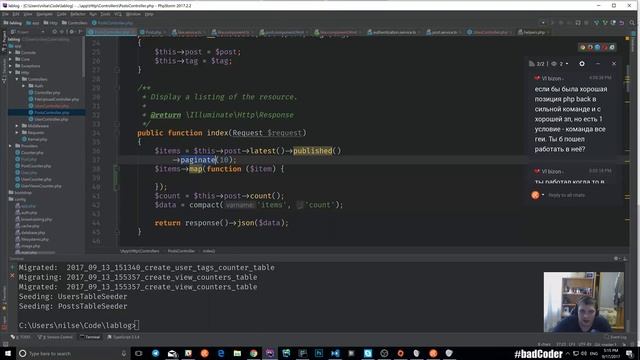Click terminal panel settings gear icon
The height and width of the screenshot is (360, 640).
(616, 259)
